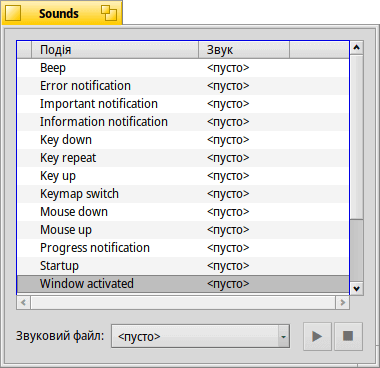Select the Beep event row

[183, 68]
